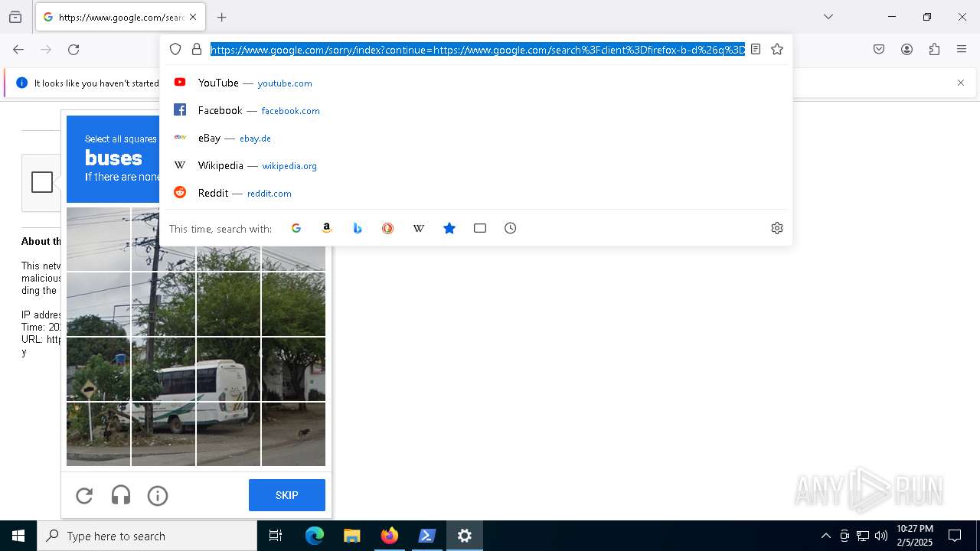Search this time with Bing icon
Image resolution: width=980 pixels, height=551 pixels.
[x=358, y=228]
